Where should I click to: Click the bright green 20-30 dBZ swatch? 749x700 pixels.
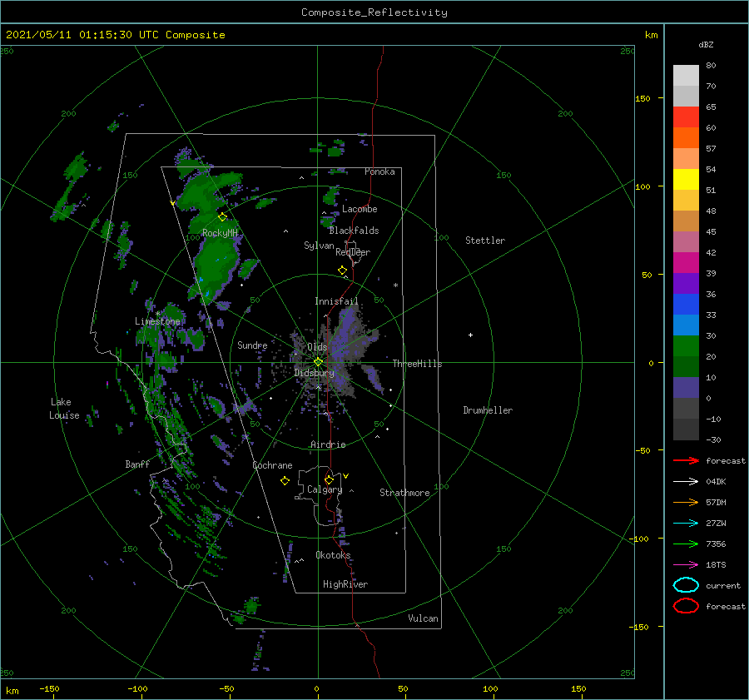click(x=686, y=346)
